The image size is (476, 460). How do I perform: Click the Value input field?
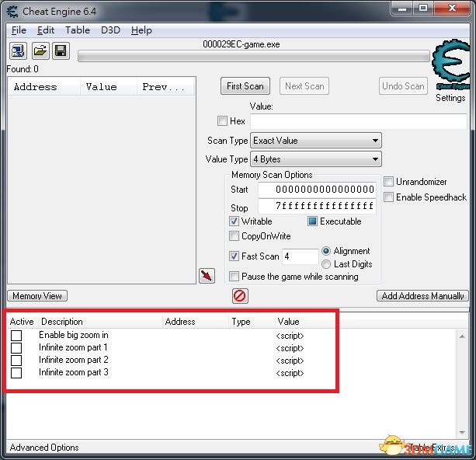pos(359,121)
